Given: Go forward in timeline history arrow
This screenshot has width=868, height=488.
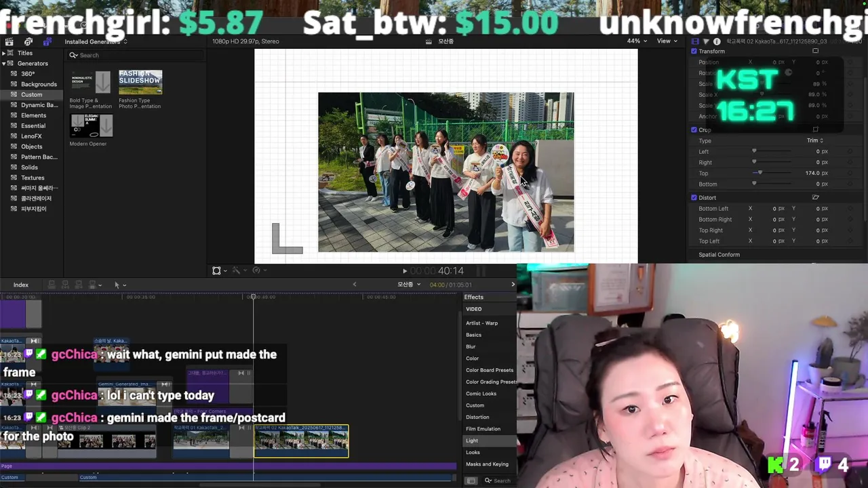Looking at the screenshot, I should point(513,285).
